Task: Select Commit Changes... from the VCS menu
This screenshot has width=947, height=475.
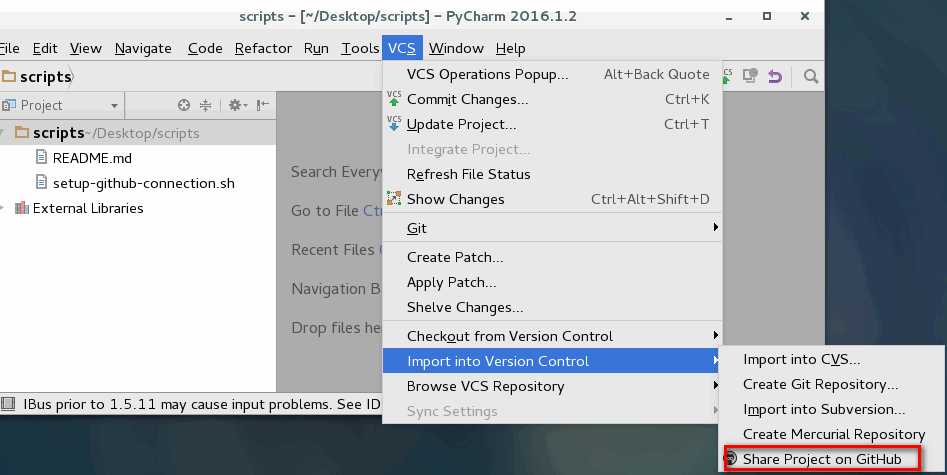Action: pos(553,99)
